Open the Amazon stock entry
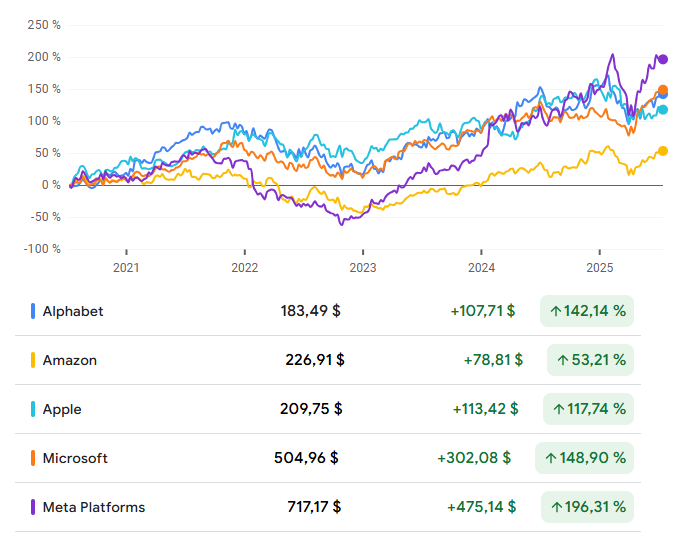This screenshot has width=697, height=551. tap(70, 360)
